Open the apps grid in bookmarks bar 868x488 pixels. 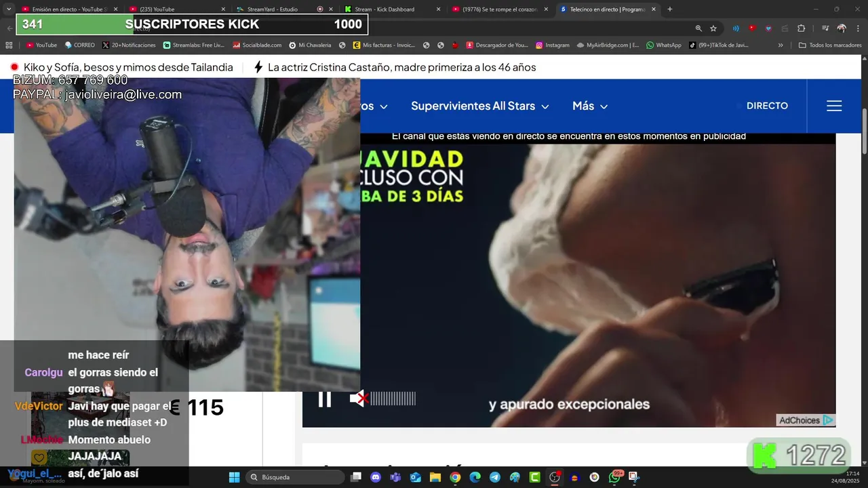coord(9,45)
